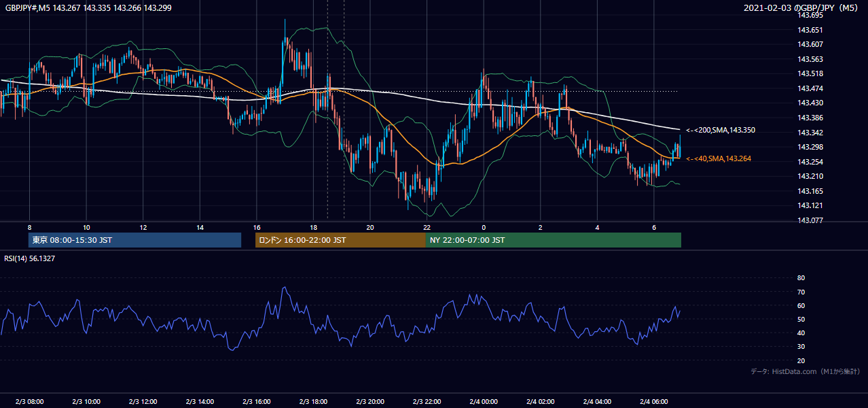Viewport: 868px width, 408px height.
Task: Click the orange '<-<40,SMA,143.264' label
Action: (719, 158)
